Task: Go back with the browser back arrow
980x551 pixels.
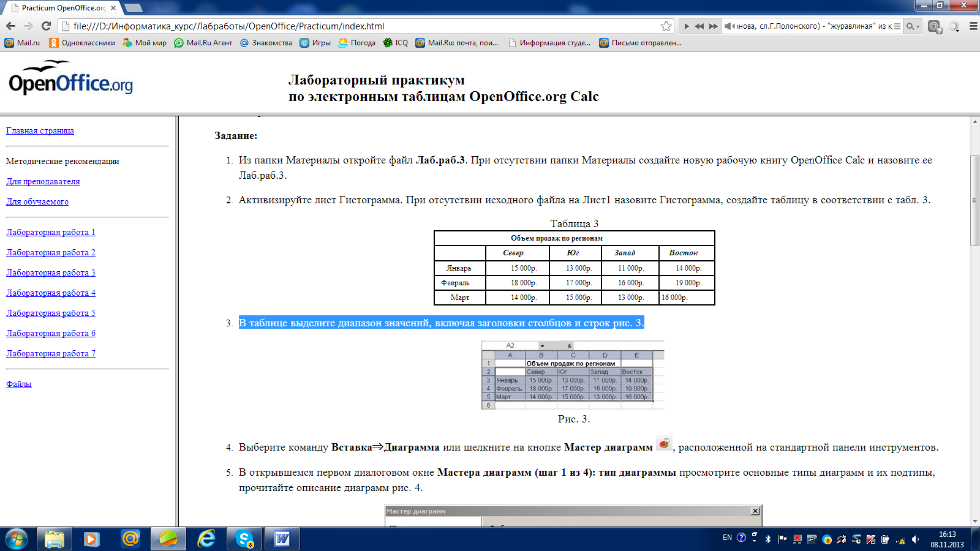Action: [x=10, y=26]
